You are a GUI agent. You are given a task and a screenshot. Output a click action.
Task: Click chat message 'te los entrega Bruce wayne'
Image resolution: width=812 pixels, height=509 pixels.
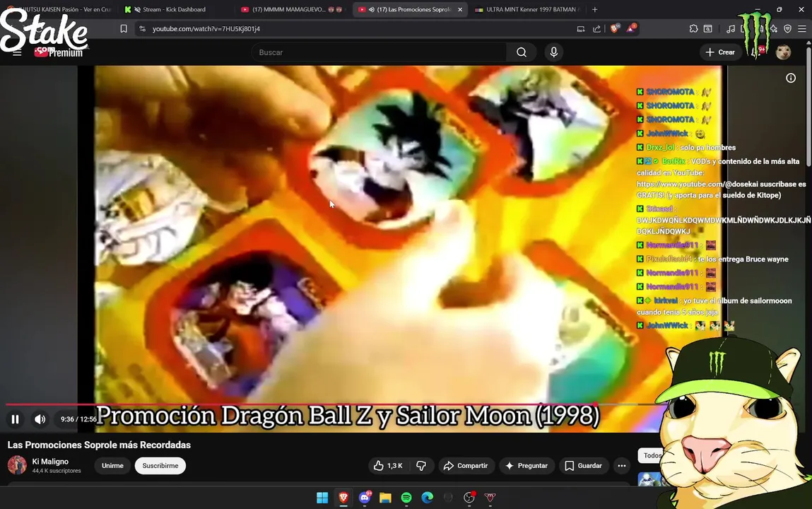tap(743, 259)
